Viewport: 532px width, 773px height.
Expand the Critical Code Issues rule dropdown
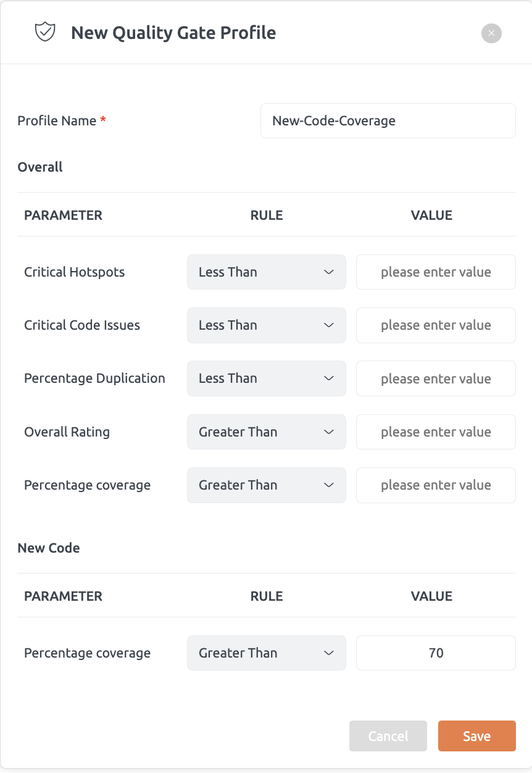pos(267,325)
